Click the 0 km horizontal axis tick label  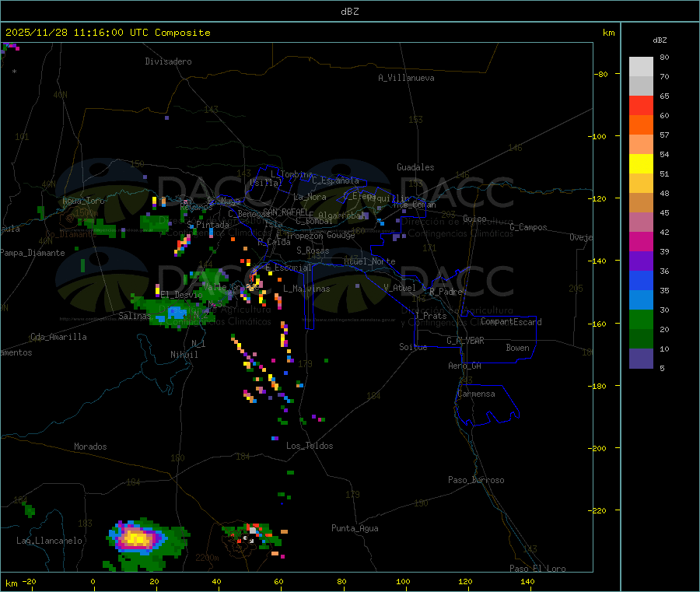93,581
